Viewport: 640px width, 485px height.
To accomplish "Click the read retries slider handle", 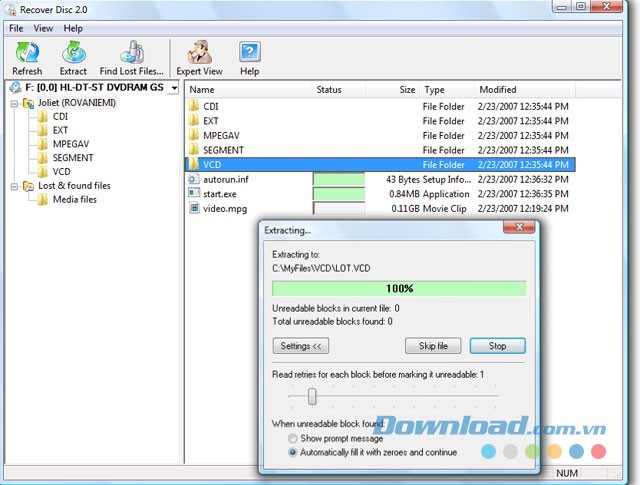I will tap(312, 396).
